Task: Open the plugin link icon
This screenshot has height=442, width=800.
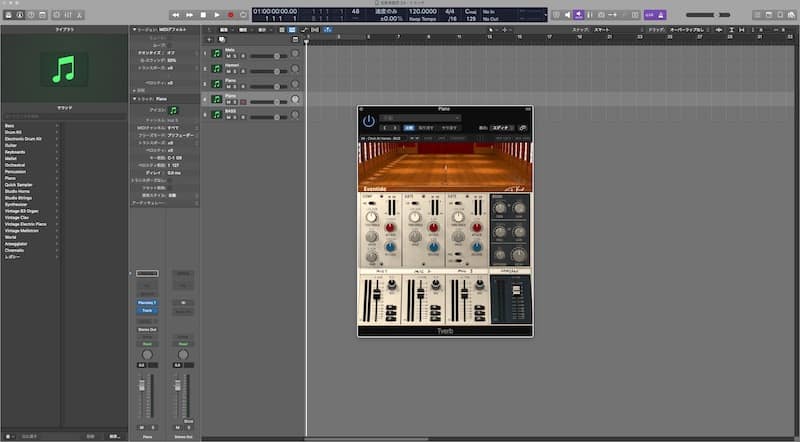Action: (522, 128)
